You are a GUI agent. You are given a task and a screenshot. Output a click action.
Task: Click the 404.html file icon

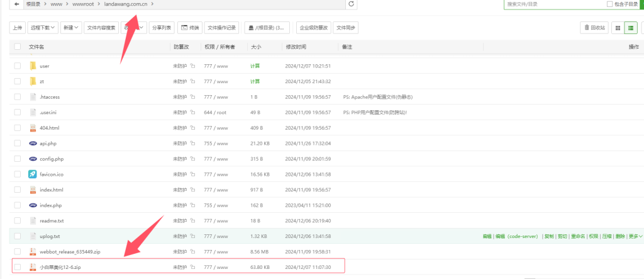[x=33, y=128]
